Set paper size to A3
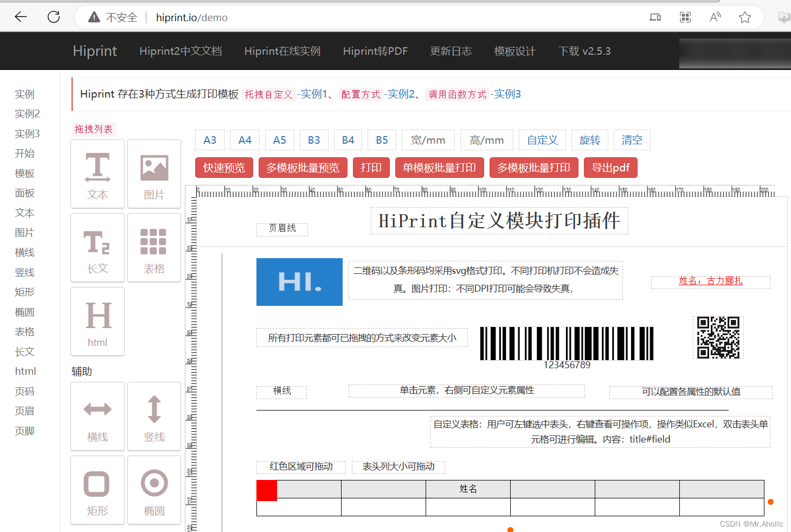Screen dimensions: 791x532 pos(210,140)
